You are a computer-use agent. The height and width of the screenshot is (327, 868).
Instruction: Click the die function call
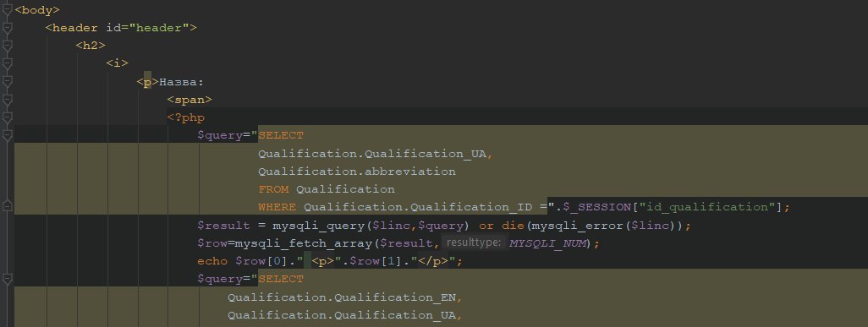[x=514, y=226]
